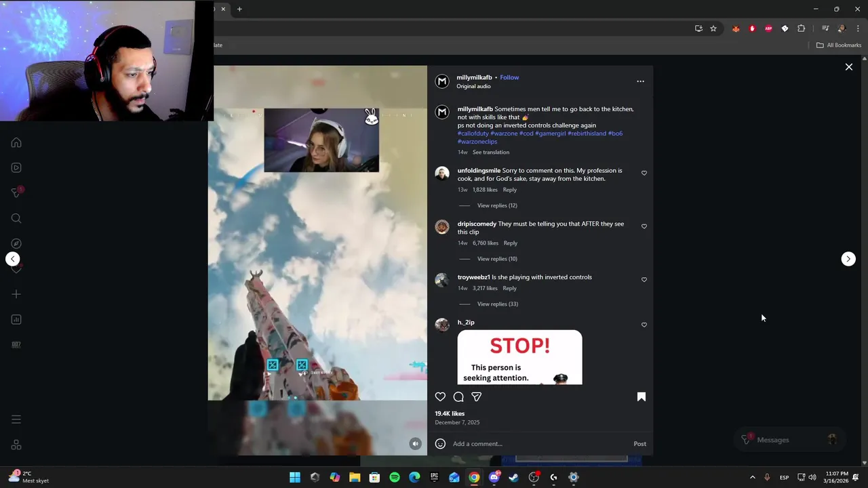Screen dimensions: 868x488
Task: View 19.4K likes list
Action: [x=450, y=413]
